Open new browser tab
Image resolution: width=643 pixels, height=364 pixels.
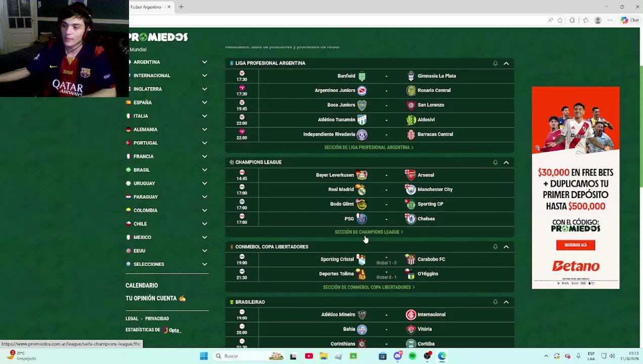[181, 7]
